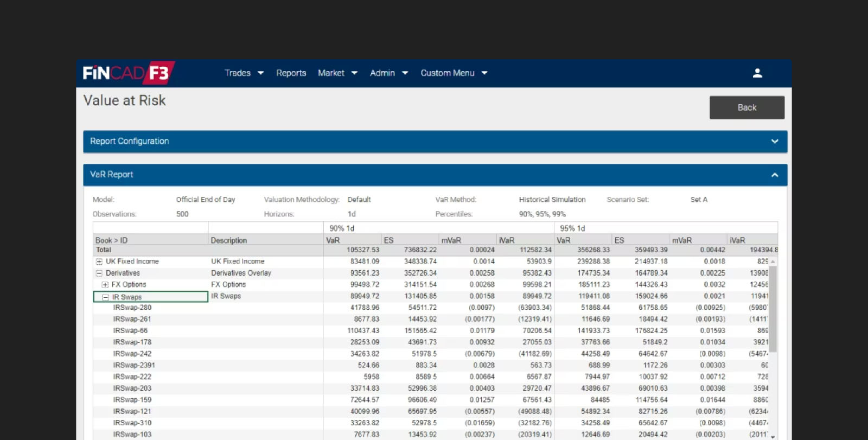Collapse the Derivatives tree node

click(99, 273)
